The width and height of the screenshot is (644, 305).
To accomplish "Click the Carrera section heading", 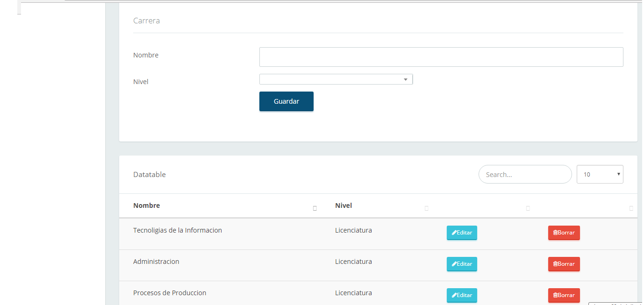I will 146,21.
